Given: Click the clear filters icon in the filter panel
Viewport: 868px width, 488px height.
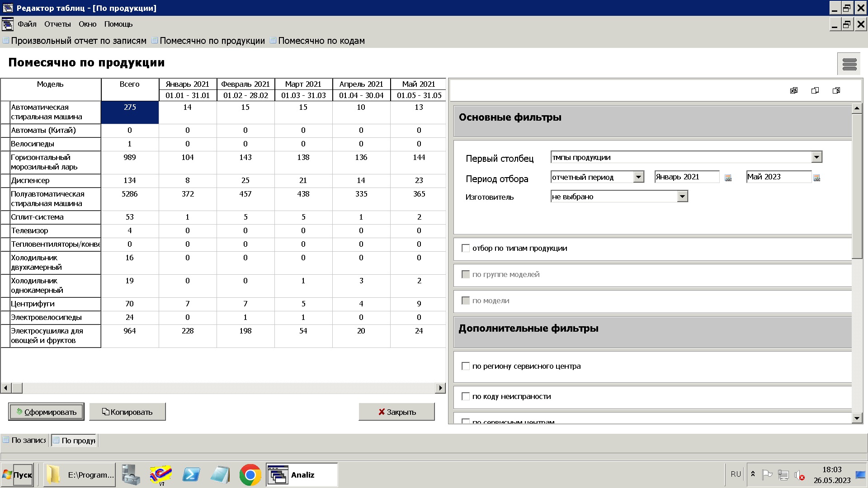Looking at the screenshot, I should pos(793,90).
